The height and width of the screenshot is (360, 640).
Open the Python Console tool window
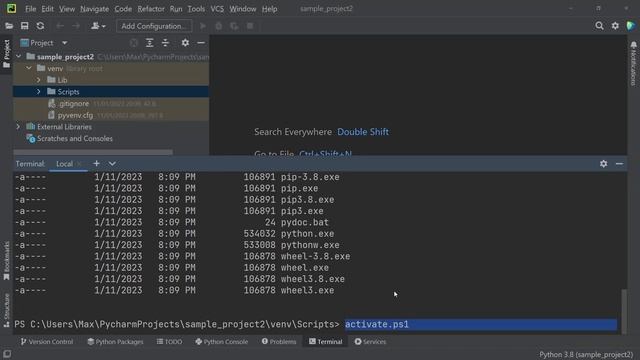point(221,342)
